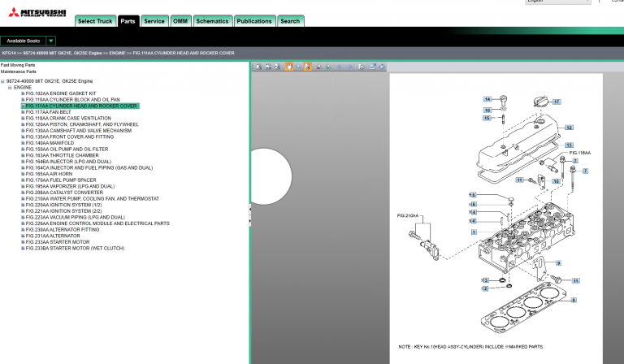Click the Fast Moving Parts link
This screenshot has height=364, width=624.
coord(18,65)
